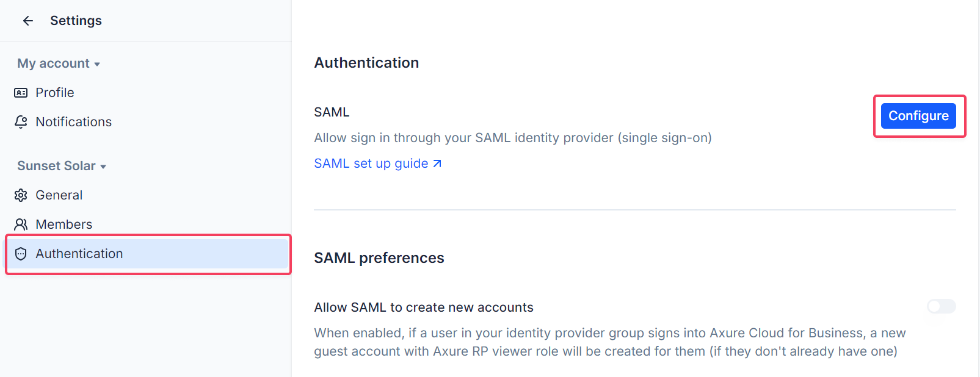Open the SAML set up guide link

click(371, 163)
